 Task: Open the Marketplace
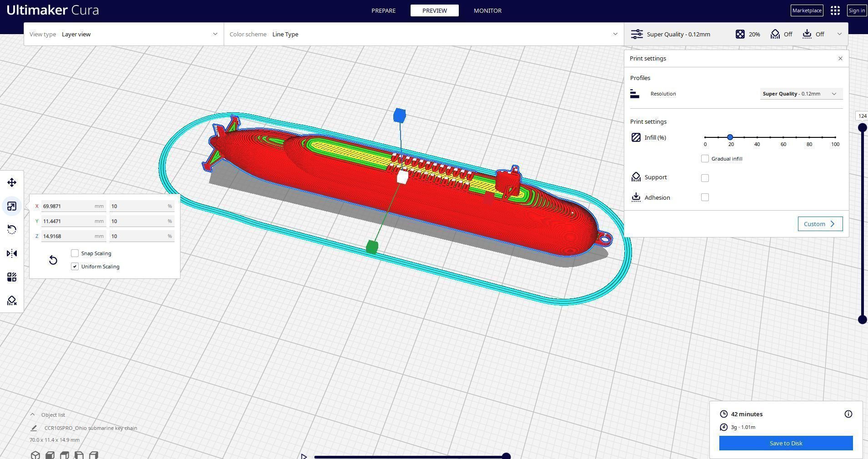tap(807, 10)
